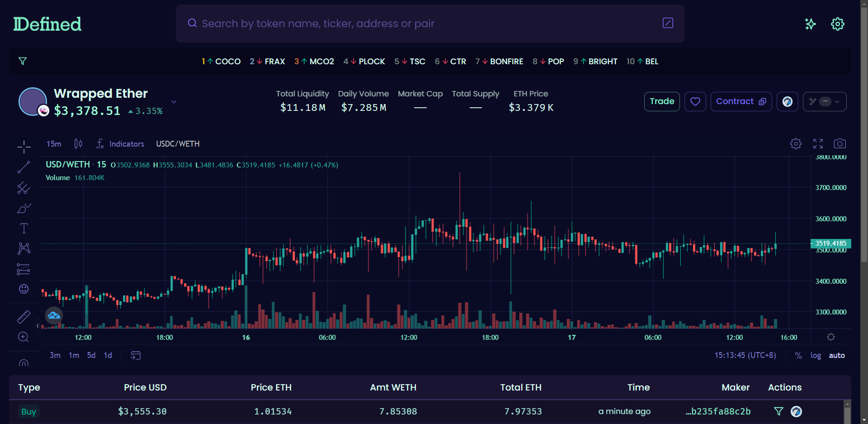Open the block explorer round icon

(788, 101)
